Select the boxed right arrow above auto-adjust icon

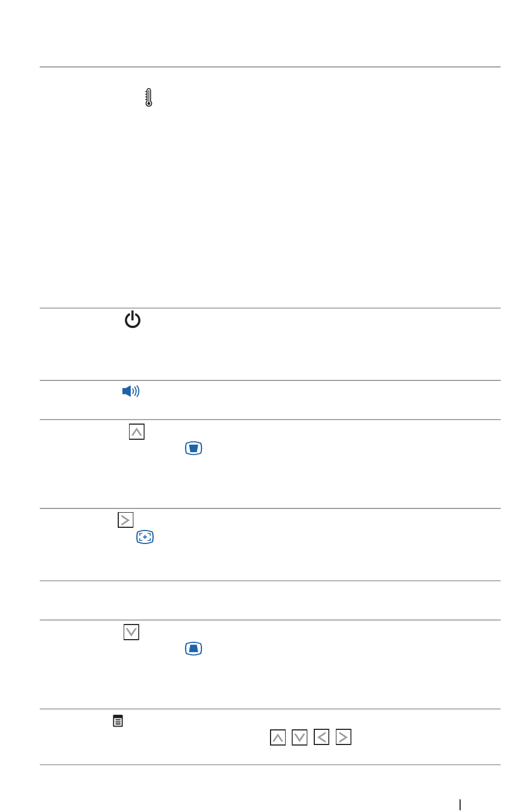[x=125, y=520]
